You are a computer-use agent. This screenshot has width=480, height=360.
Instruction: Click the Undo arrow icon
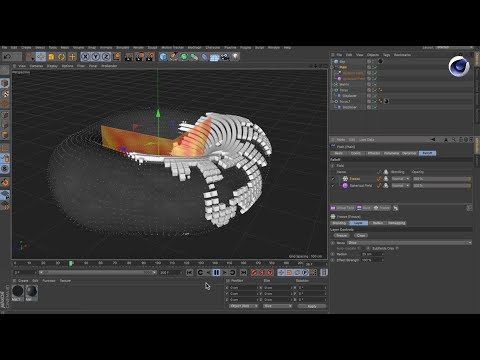pyautogui.click(x=7, y=57)
